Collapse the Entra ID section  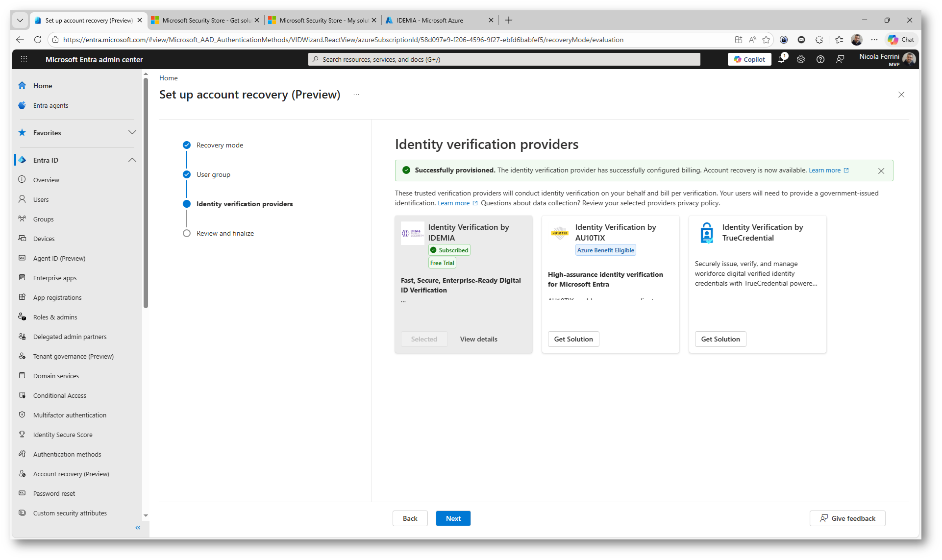(132, 160)
